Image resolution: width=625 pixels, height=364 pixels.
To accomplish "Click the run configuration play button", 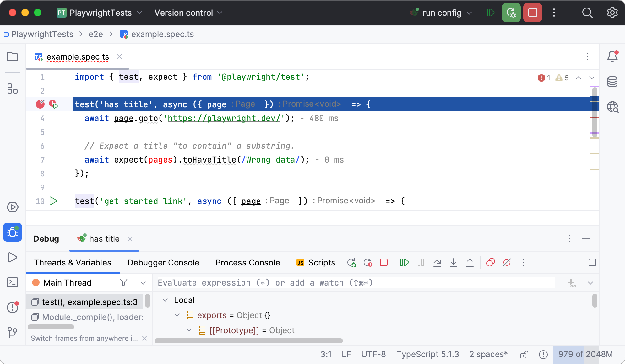I will (490, 13).
